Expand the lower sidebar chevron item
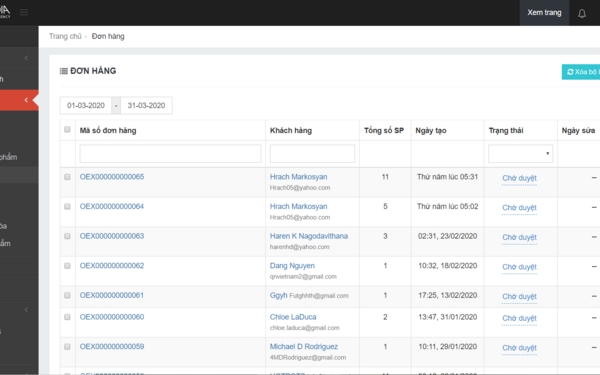Viewport: 600px width, 375px height. point(26,310)
